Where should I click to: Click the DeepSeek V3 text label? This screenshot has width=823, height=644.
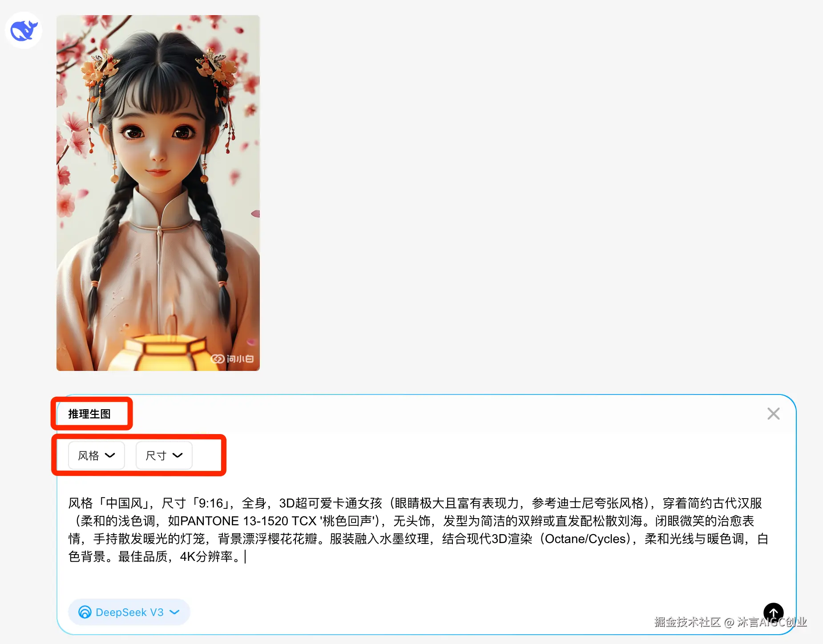[129, 612]
